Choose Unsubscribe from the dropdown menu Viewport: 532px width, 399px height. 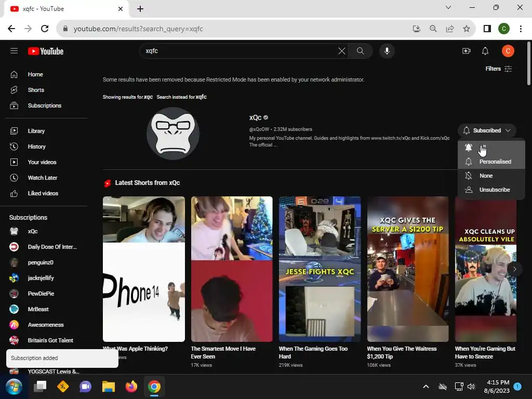491,190
